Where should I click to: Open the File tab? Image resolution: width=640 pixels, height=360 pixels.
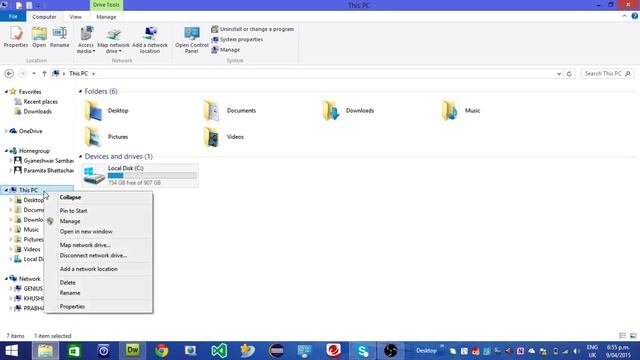tap(13, 17)
